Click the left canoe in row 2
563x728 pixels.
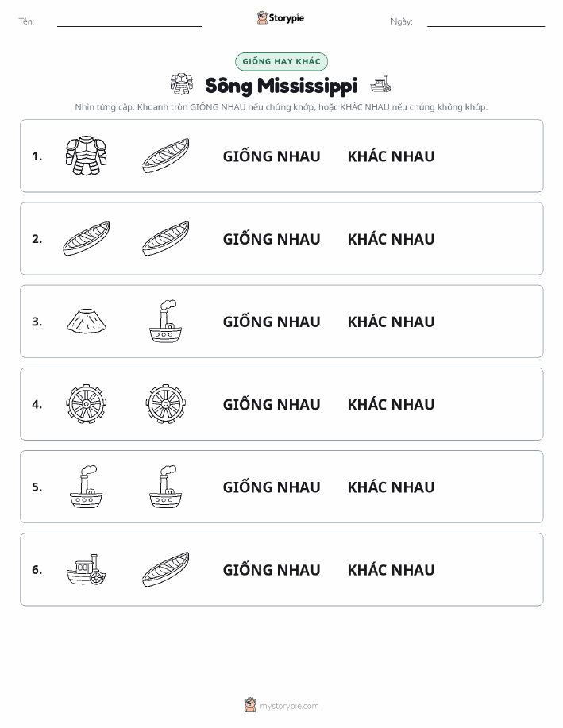(87, 238)
